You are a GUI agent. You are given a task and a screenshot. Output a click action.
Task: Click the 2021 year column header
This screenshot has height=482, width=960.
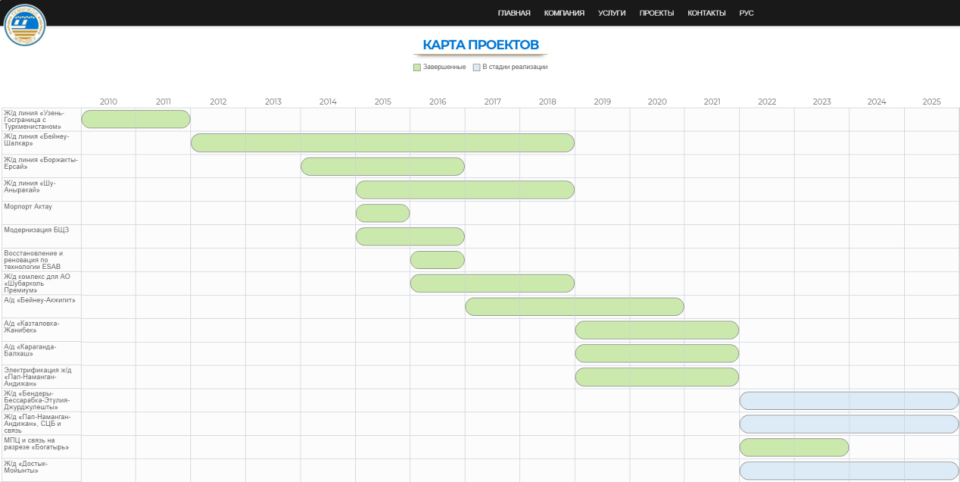click(712, 102)
